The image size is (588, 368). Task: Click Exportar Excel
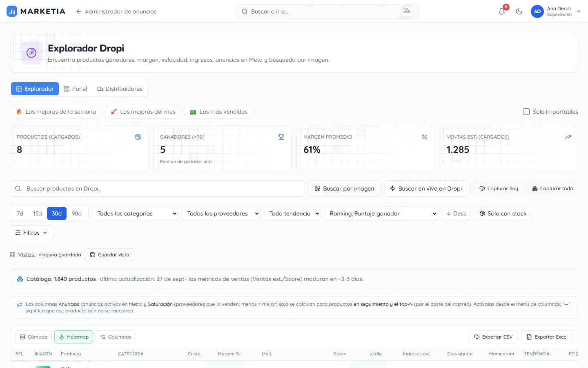click(547, 337)
